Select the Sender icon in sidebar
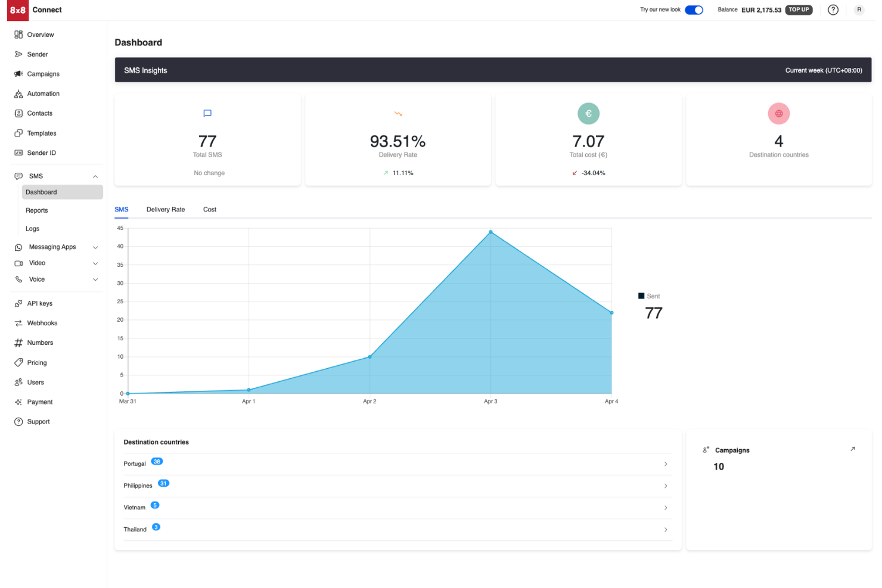The image size is (882, 588). coord(18,54)
